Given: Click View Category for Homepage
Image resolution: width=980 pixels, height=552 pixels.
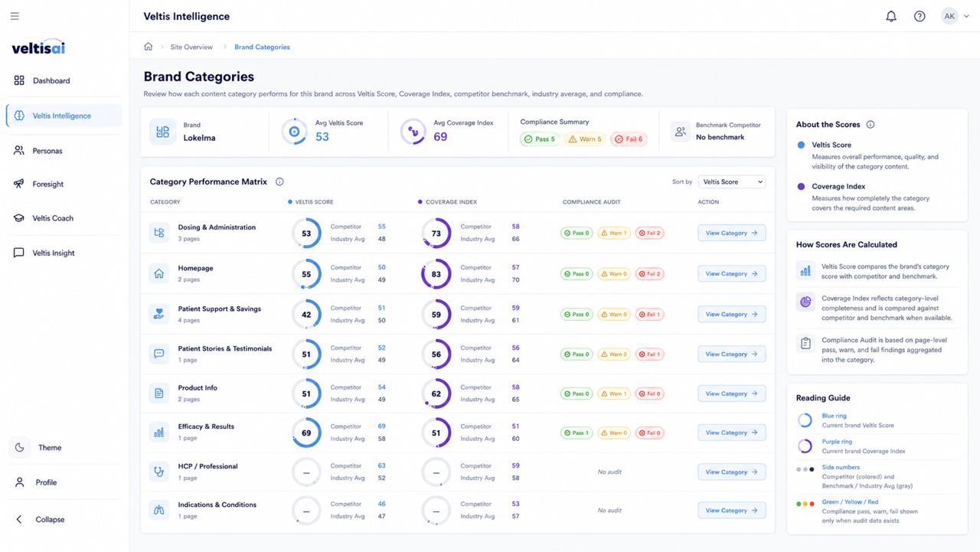Looking at the screenshot, I should 731,273.
